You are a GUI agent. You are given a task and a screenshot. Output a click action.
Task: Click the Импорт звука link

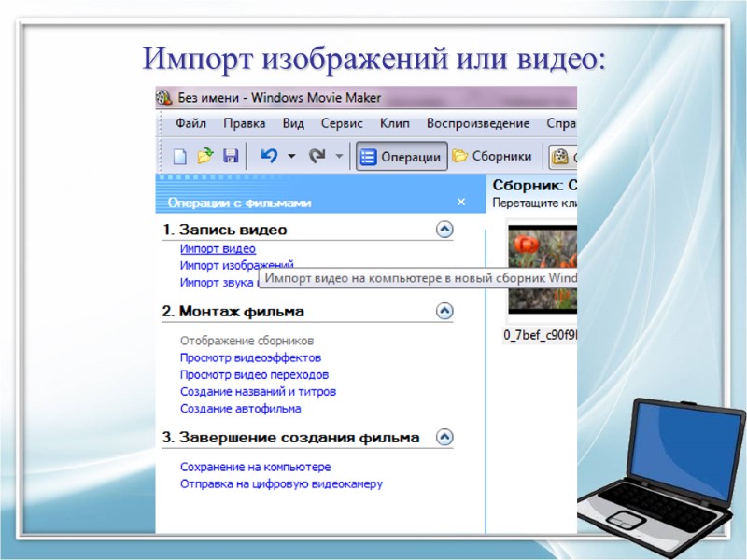tap(218, 283)
